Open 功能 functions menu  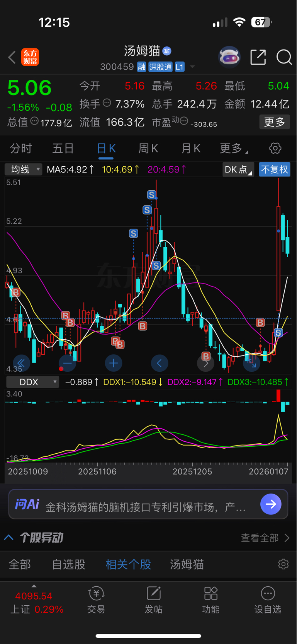coord(211,600)
